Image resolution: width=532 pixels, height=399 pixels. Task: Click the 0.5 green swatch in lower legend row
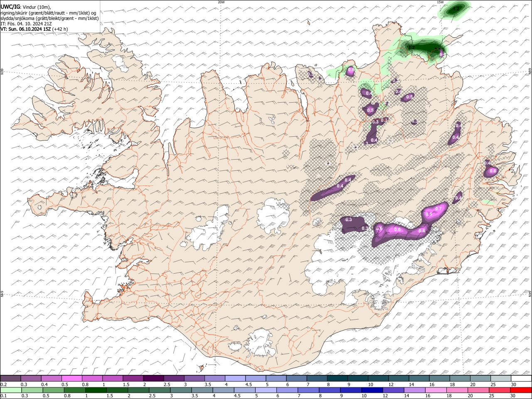54,390
